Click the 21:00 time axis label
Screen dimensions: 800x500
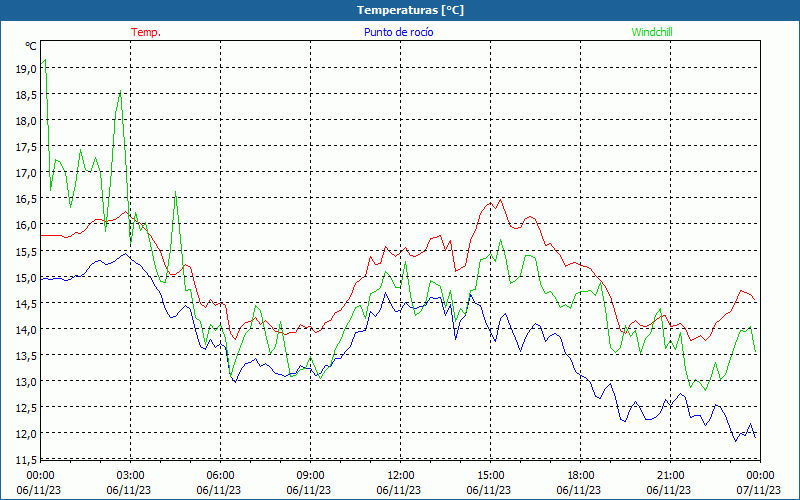[670, 476]
